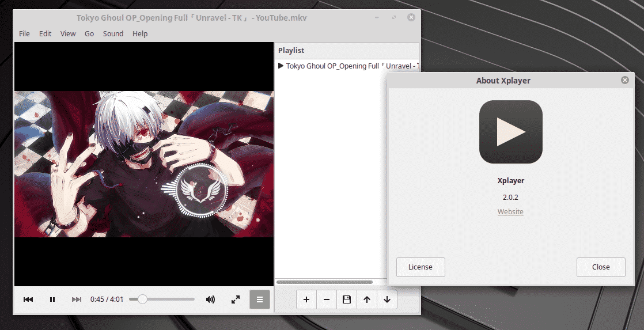Move playlist item down
The height and width of the screenshot is (330, 644).
[x=387, y=299]
